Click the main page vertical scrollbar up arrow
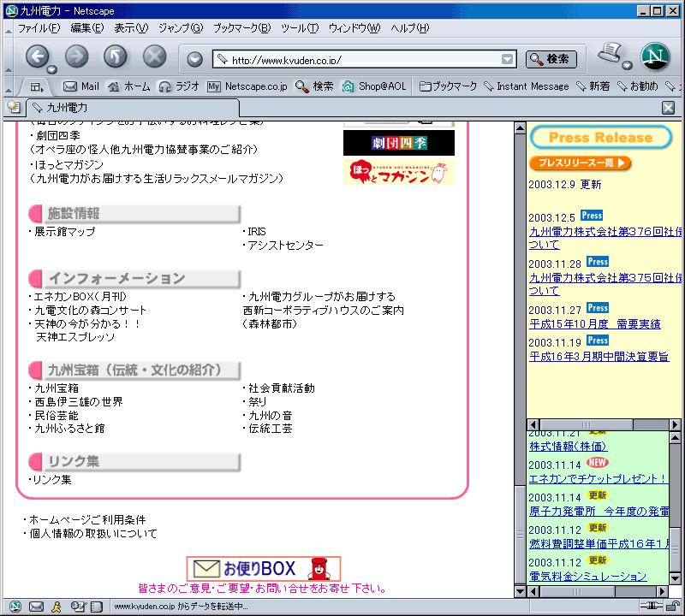Screen dimensions: 685x616 click(520, 128)
